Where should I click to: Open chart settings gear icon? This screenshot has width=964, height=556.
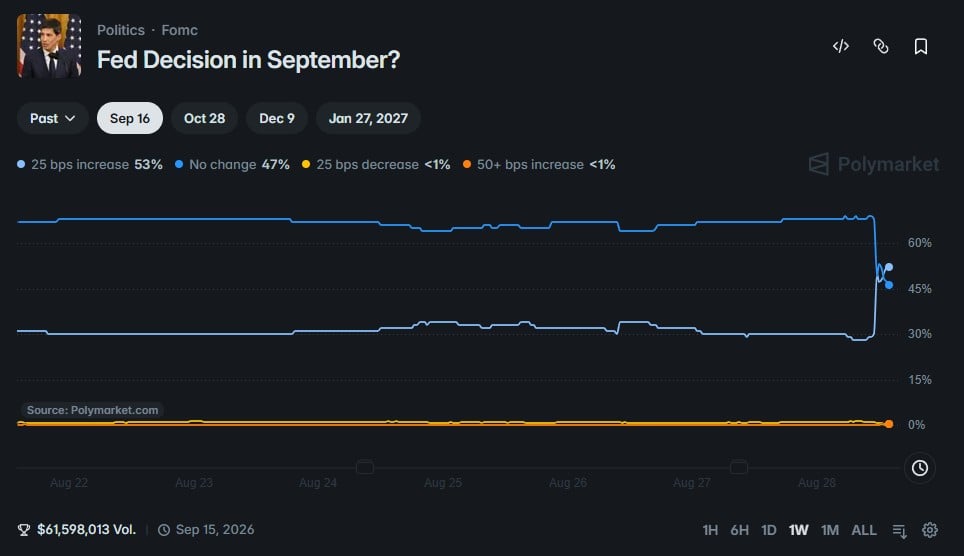click(930, 530)
